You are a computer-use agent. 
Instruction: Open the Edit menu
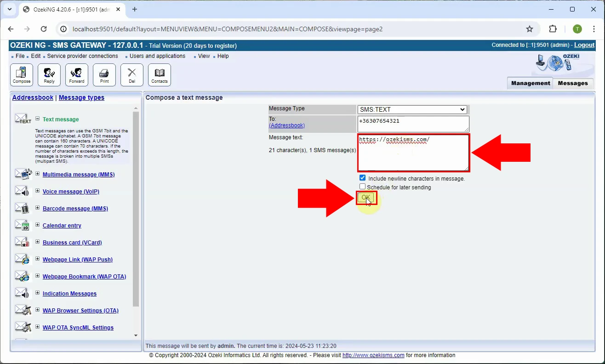coord(36,56)
